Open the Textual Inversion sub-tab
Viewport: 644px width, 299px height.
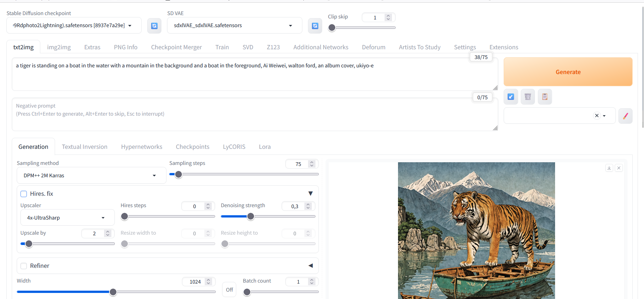click(x=85, y=147)
